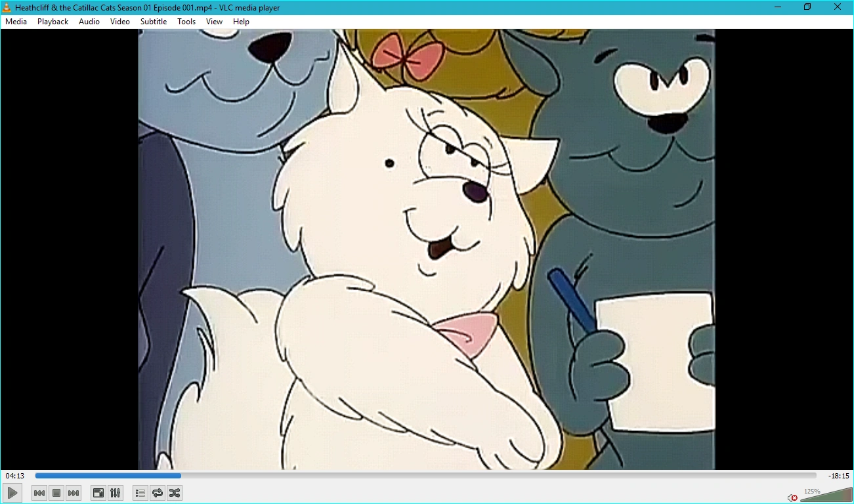Stop video playback
Viewport: 854px width, 504px height.
56,493
